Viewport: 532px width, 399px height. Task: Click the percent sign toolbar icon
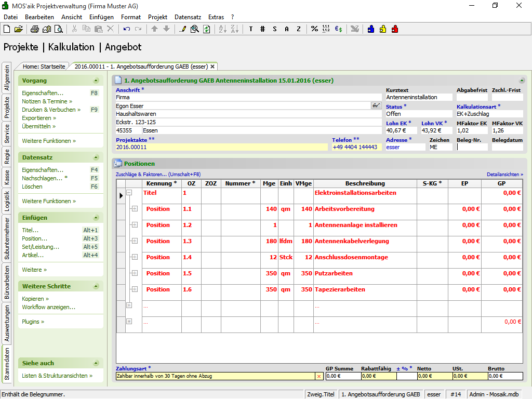coord(314,29)
